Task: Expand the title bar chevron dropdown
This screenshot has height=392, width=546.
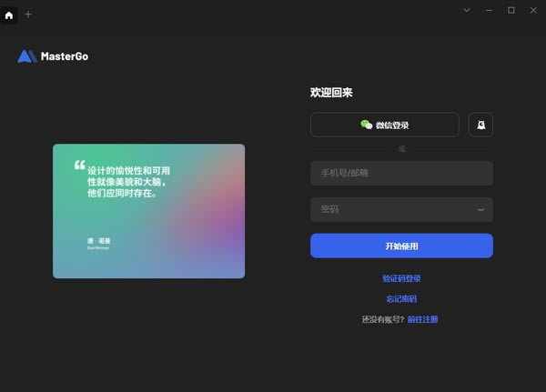Action: pos(467,10)
